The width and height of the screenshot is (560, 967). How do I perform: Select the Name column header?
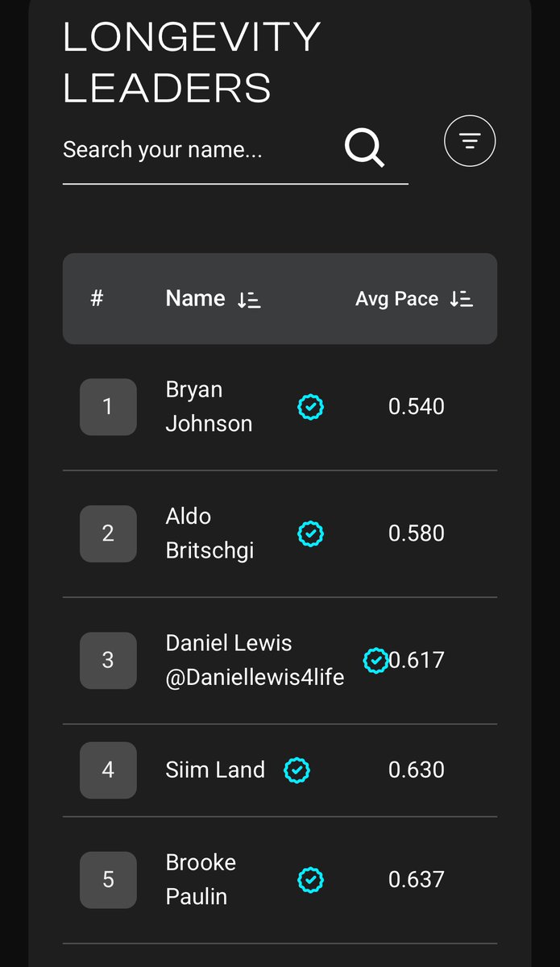click(x=195, y=299)
